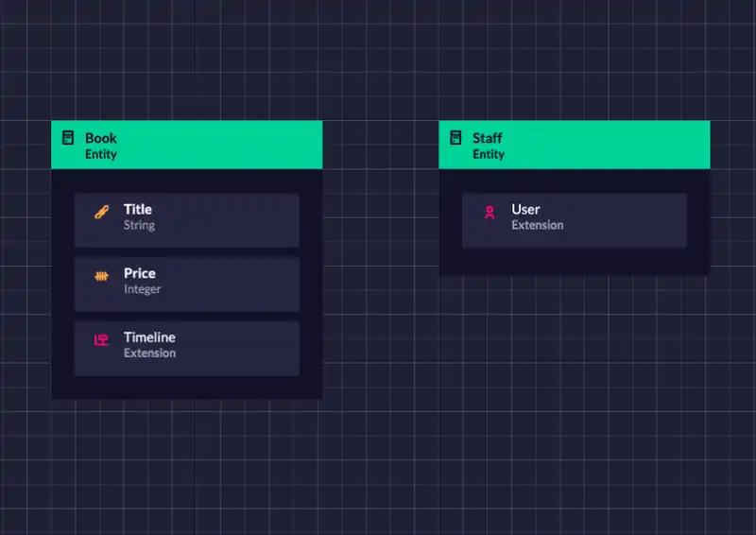This screenshot has height=535, width=756.
Task: Click the "String" type label under Title
Action: click(139, 226)
